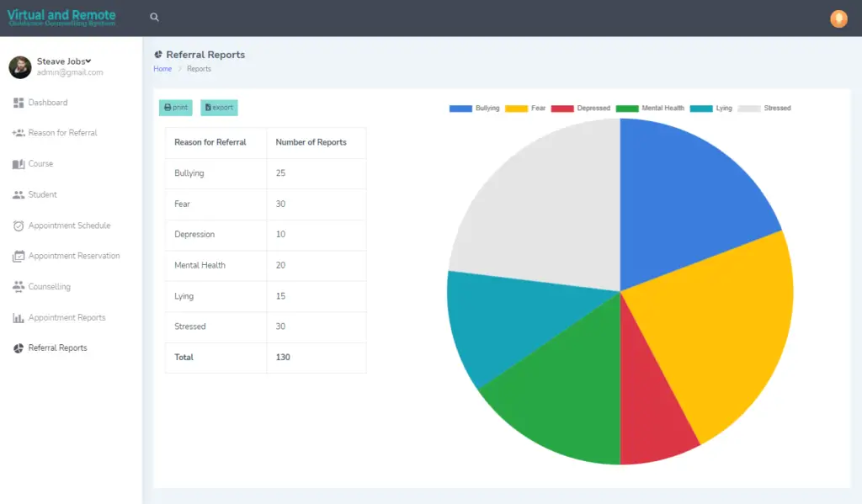Click the Student group icon
This screenshot has width=862, height=504.
(x=18, y=194)
